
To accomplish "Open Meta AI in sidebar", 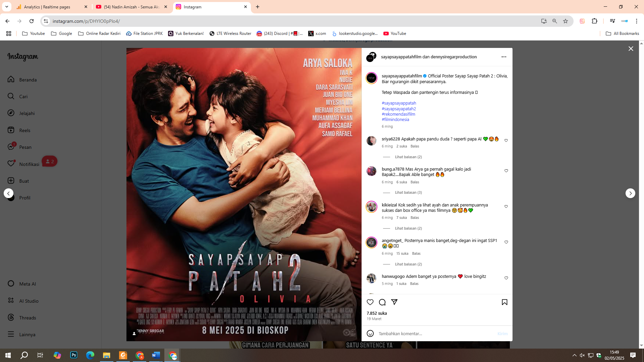I will 22,284.
